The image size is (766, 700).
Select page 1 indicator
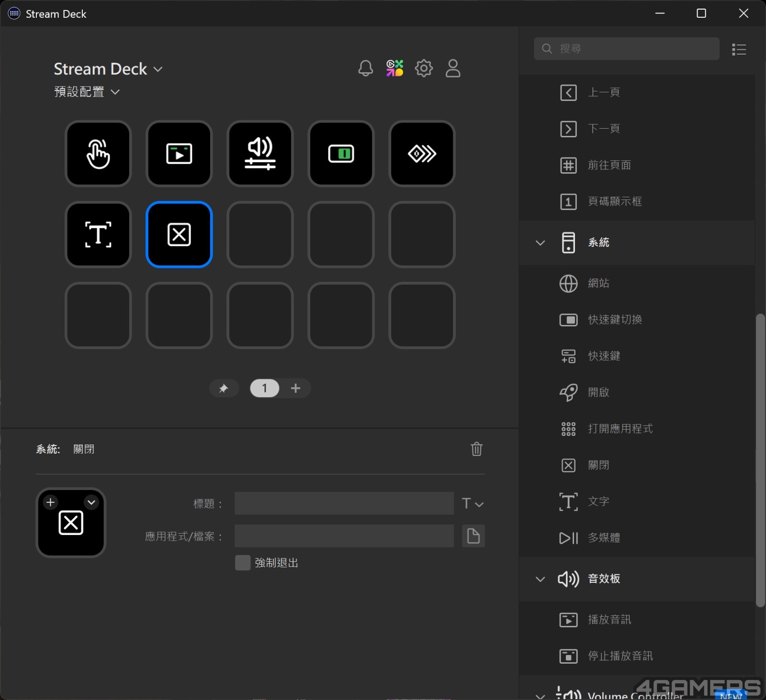[264, 388]
